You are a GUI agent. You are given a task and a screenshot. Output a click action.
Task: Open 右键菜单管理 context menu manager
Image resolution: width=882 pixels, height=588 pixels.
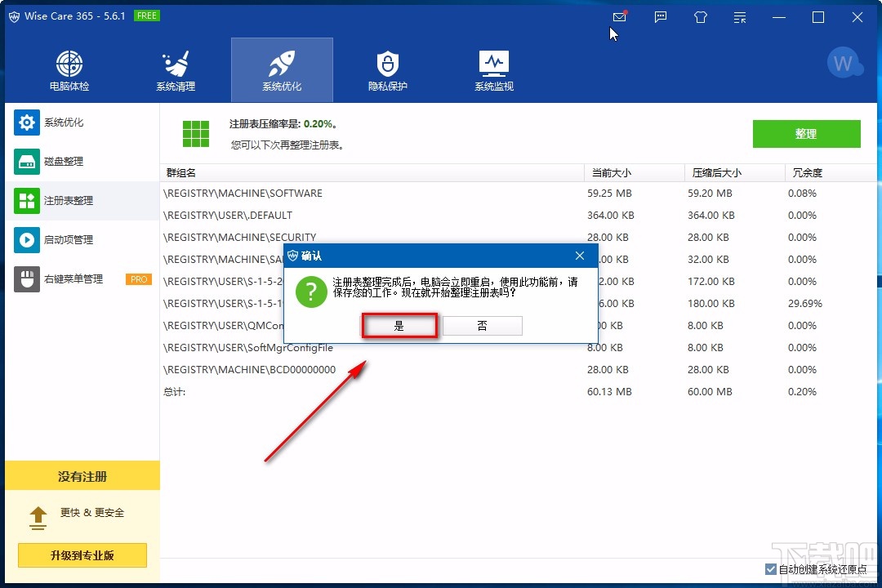pyautogui.click(x=82, y=279)
